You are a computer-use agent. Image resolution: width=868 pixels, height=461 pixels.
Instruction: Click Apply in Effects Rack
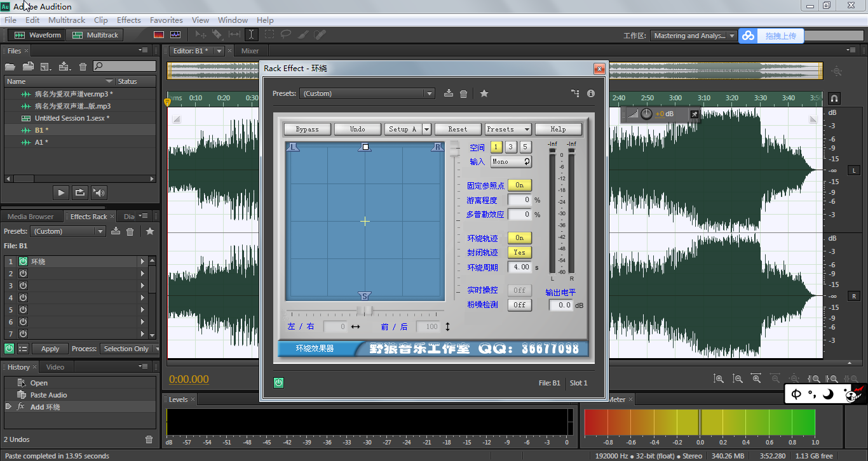(x=50, y=349)
